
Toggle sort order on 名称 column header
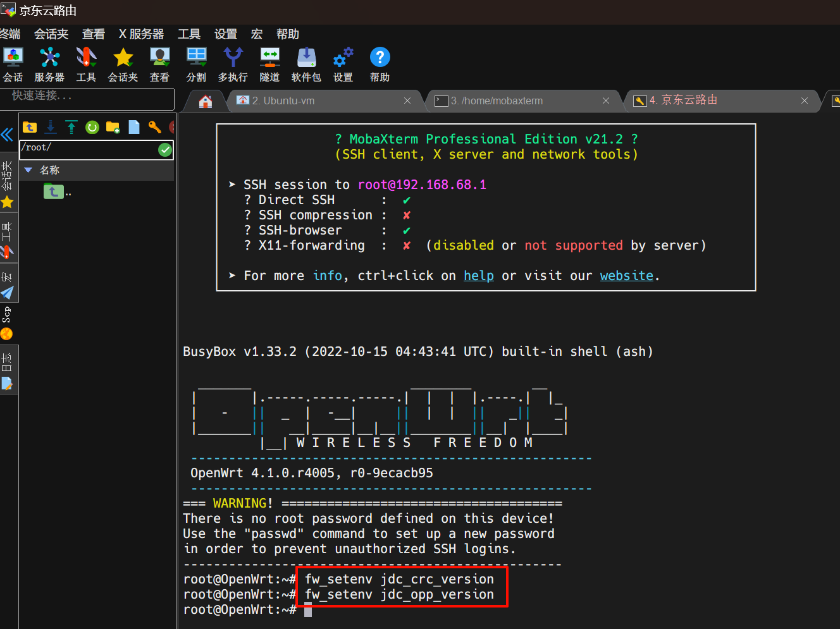[x=50, y=170]
